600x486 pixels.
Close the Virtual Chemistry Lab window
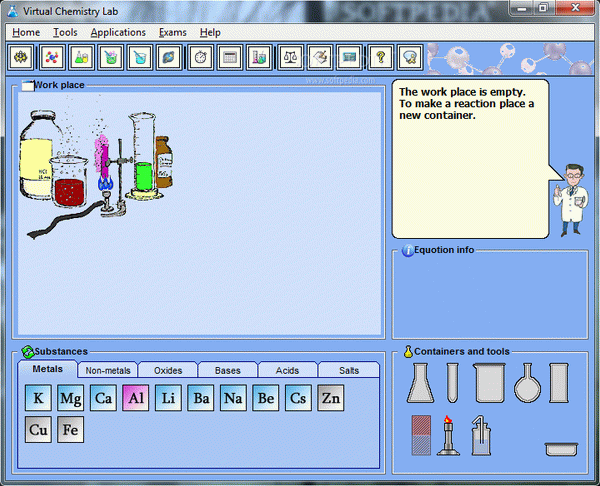click(x=575, y=8)
